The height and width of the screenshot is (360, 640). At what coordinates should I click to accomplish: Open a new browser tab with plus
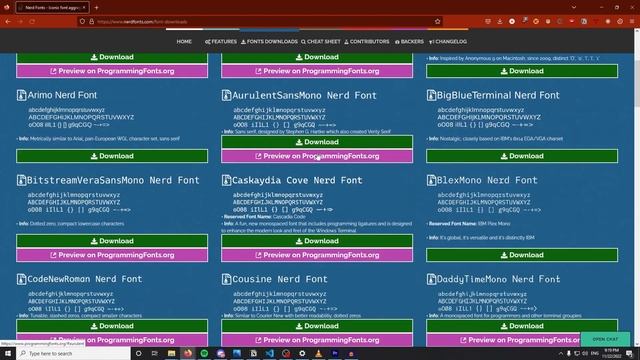click(96, 7)
